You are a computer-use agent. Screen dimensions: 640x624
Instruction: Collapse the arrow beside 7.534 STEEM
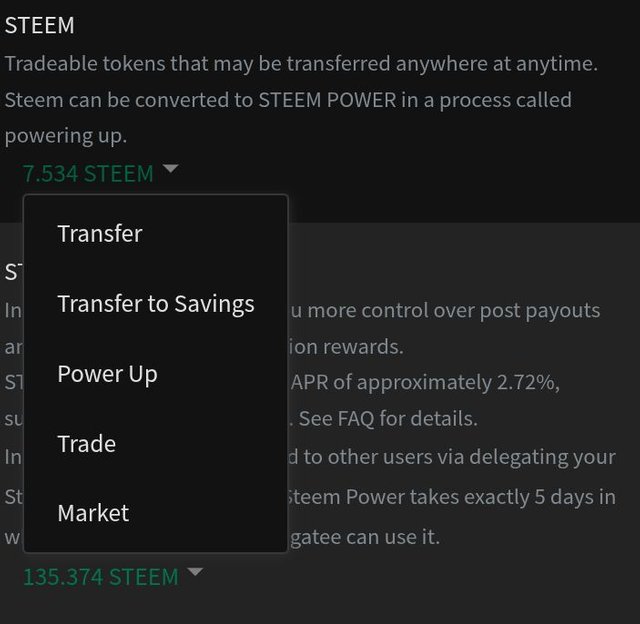point(170,170)
